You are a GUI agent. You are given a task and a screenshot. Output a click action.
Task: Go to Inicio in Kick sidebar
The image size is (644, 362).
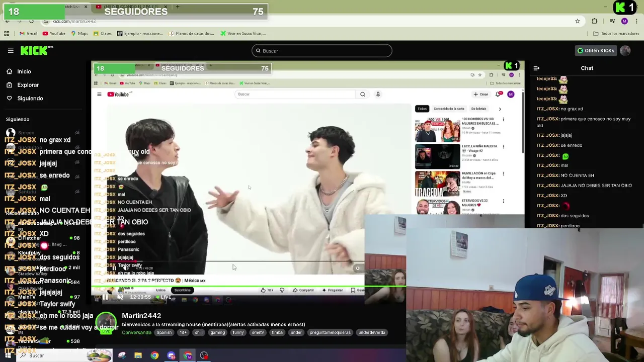pos(19,71)
